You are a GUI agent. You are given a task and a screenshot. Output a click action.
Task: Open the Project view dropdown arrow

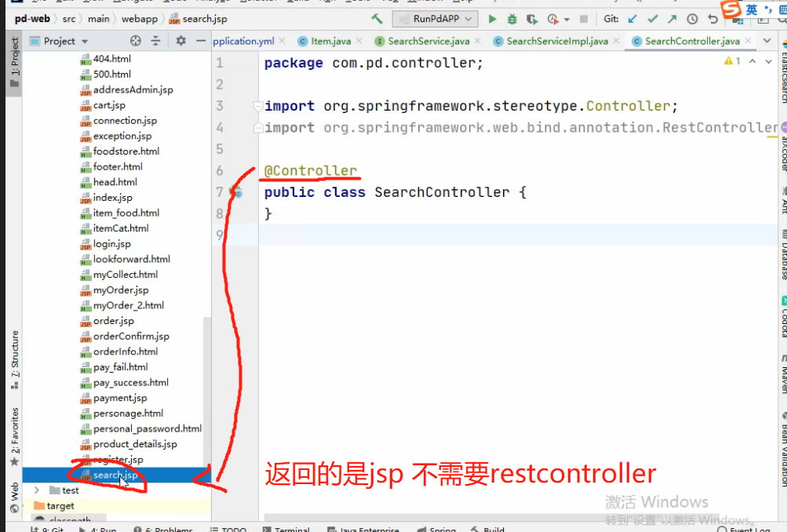pyautogui.click(x=85, y=42)
